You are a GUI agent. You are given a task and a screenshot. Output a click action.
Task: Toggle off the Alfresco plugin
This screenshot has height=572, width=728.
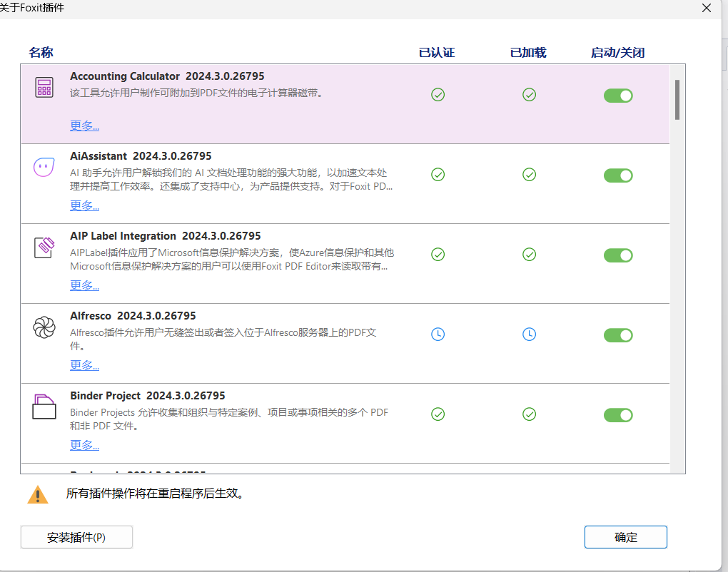pyautogui.click(x=618, y=335)
